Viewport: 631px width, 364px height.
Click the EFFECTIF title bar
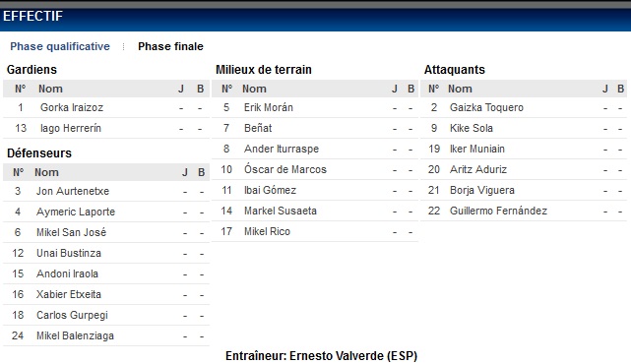[315, 17]
